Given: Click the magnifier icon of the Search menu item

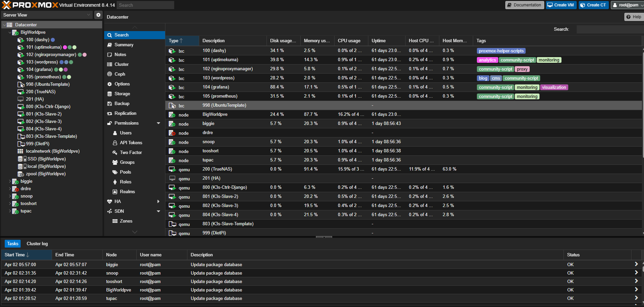Looking at the screenshot, I should click(x=110, y=35).
